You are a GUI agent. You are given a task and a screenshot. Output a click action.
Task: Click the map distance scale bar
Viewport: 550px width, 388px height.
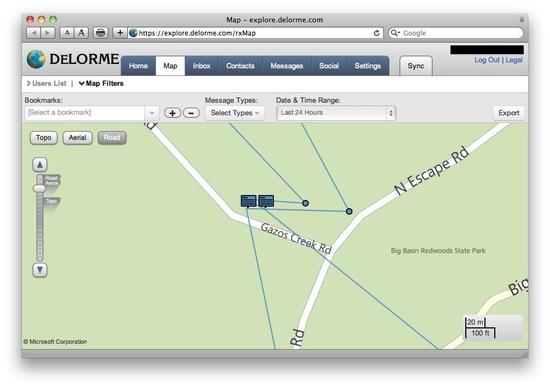[x=480, y=328]
